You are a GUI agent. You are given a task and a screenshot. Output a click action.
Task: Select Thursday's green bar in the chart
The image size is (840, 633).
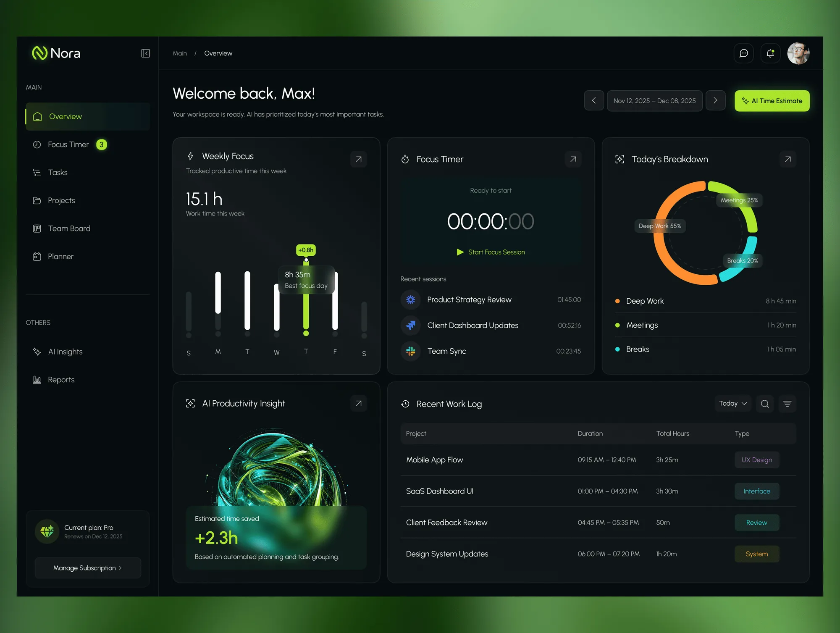point(306,297)
